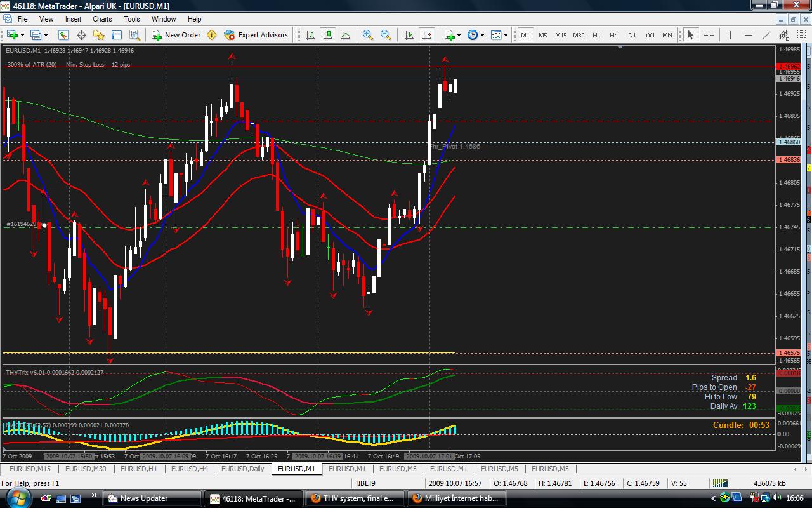This screenshot has width=812, height=508.
Task: Open the Strategy Tester icon
Action: (x=134, y=35)
